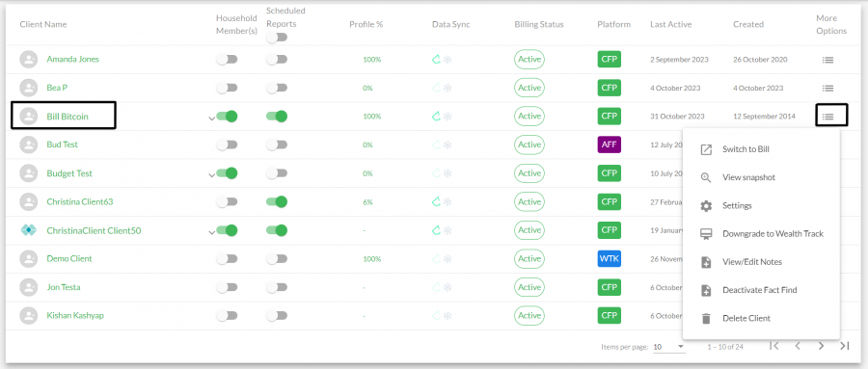Viewport: 868px width, 369px height.
Task: Click Kishan Kashyap's avatar icon
Action: (29, 316)
